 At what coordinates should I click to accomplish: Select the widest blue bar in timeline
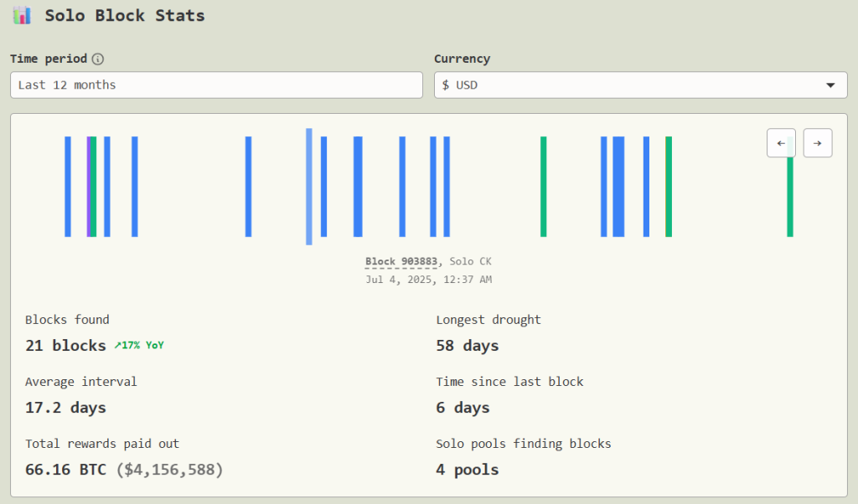click(x=618, y=186)
